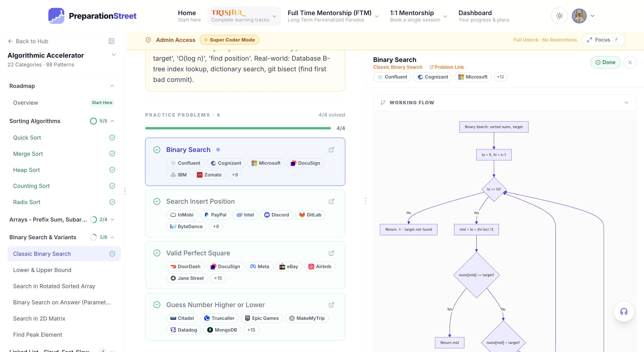The height and width of the screenshot is (352, 644).
Task: Open Search Insert Position external link icon
Action: (331, 201)
